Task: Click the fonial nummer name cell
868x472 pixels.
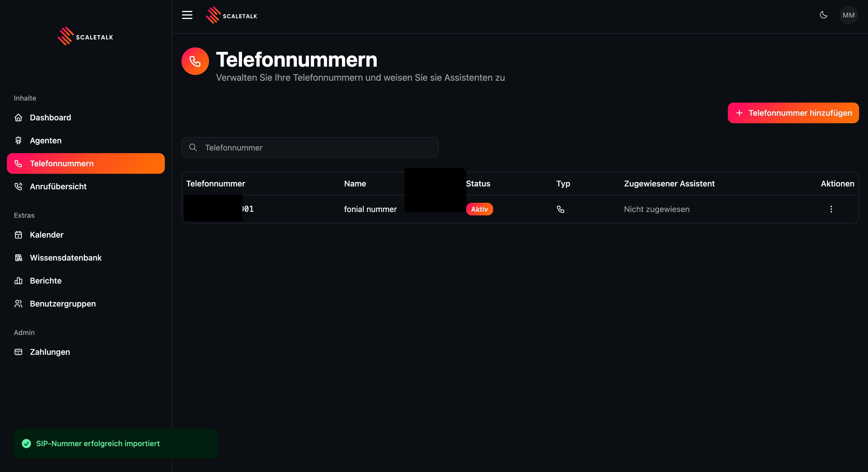Action: click(370, 209)
